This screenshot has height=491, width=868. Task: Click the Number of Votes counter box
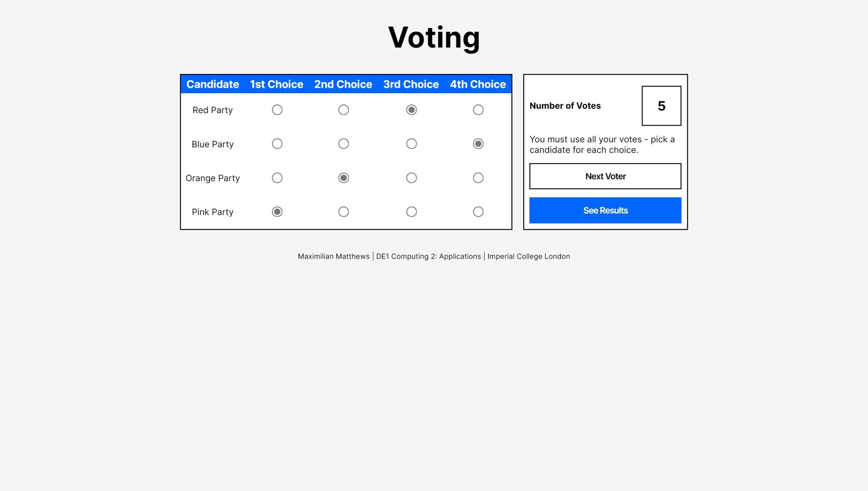[661, 106]
